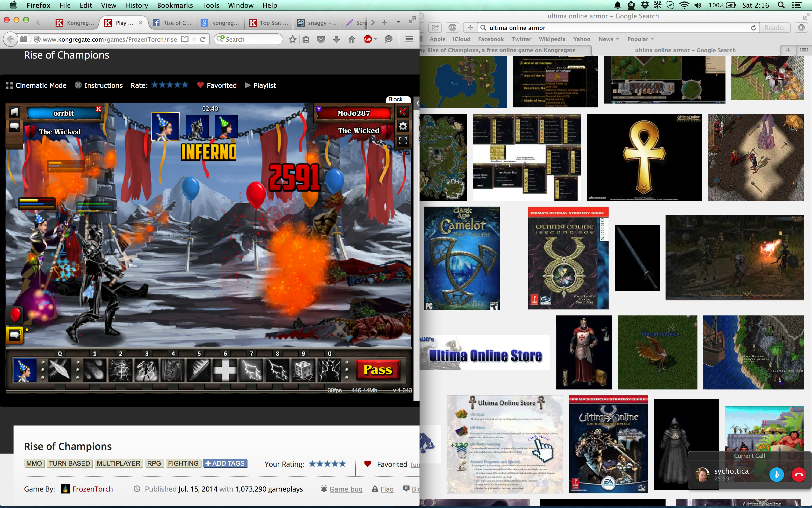Click Safari reload icon in address bar
The image size is (812, 508).
tap(753, 28)
